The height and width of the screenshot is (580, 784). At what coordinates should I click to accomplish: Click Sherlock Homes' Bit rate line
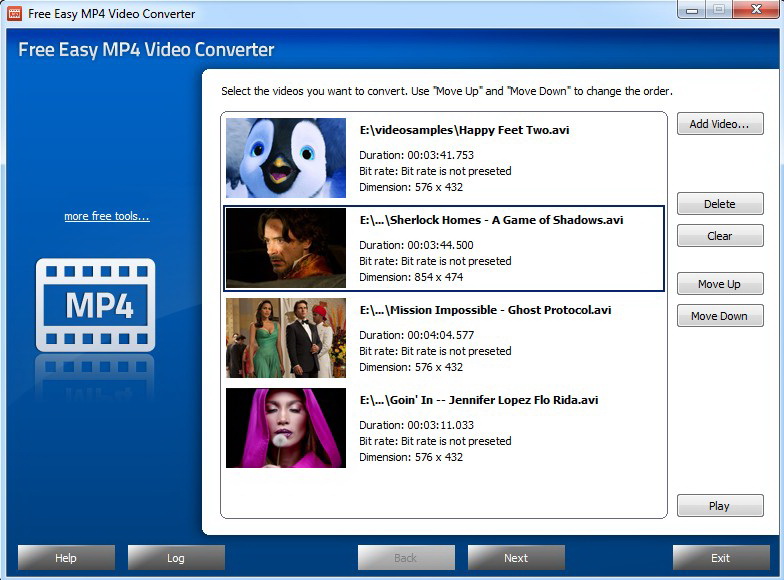pyautogui.click(x=436, y=261)
